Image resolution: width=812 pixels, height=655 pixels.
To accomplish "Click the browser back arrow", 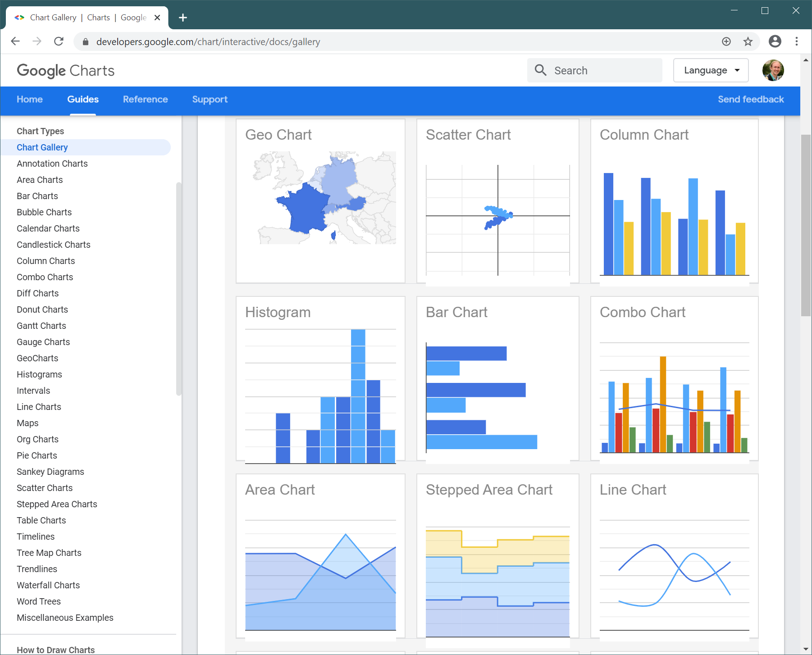I will (15, 41).
